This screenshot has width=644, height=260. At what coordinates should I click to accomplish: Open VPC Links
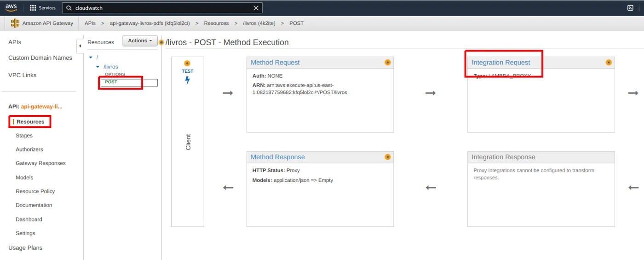point(22,75)
